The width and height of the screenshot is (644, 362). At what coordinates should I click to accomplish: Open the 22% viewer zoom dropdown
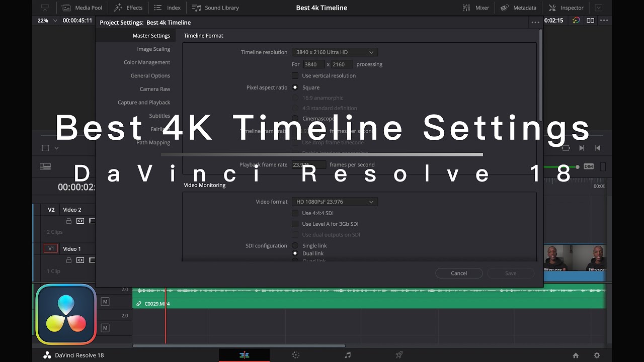47,21
